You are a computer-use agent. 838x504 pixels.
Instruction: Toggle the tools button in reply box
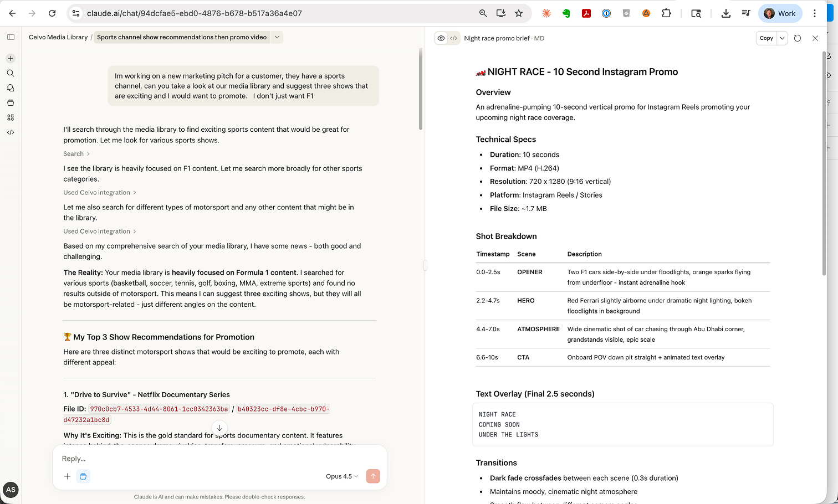(83, 476)
